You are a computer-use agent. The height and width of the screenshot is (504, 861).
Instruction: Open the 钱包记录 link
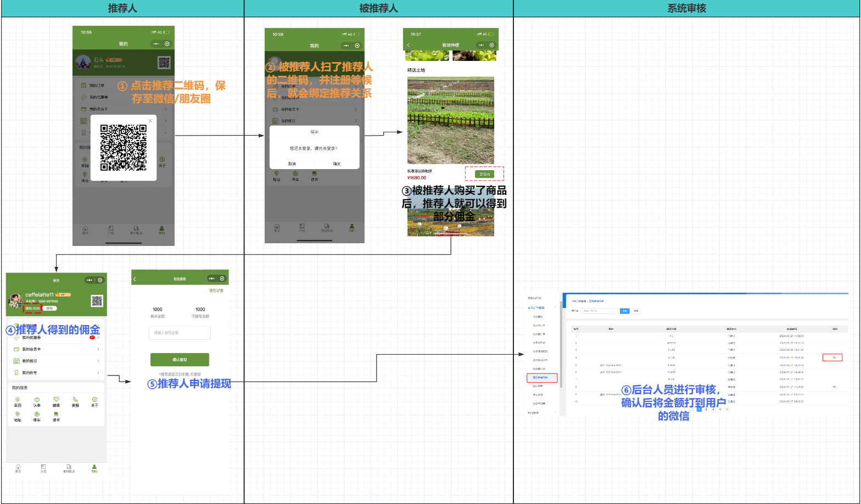[216, 290]
